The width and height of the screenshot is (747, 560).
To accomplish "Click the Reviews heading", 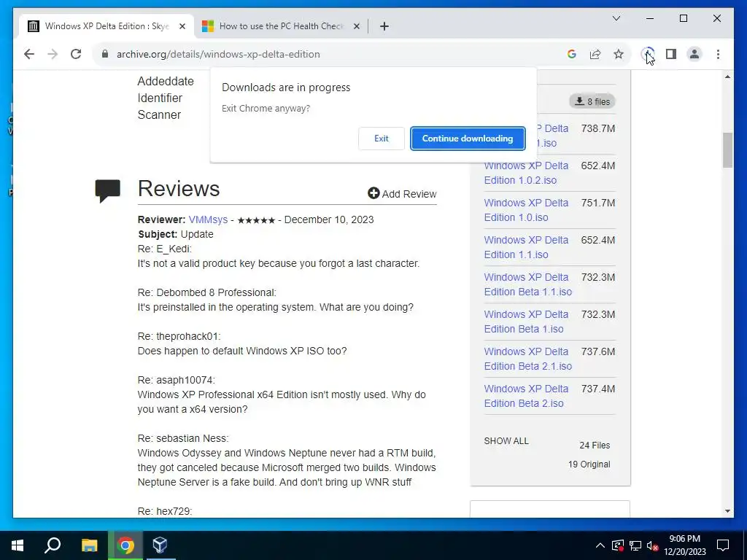I will click(x=179, y=189).
